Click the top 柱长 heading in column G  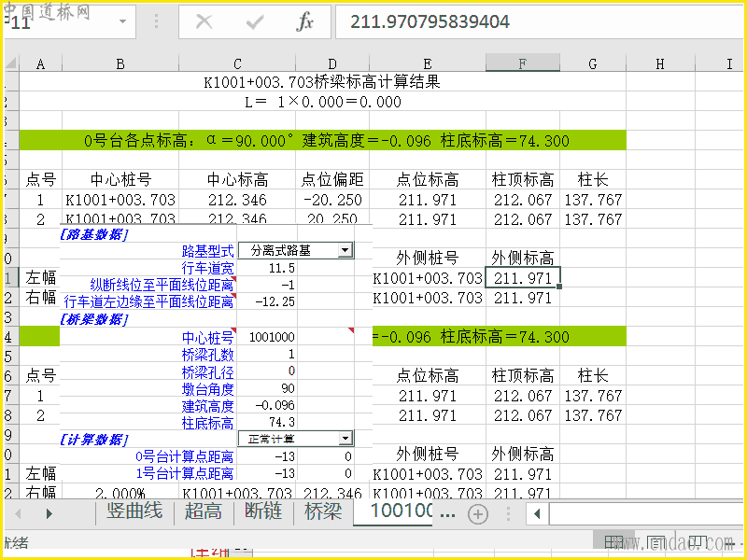coord(593,179)
